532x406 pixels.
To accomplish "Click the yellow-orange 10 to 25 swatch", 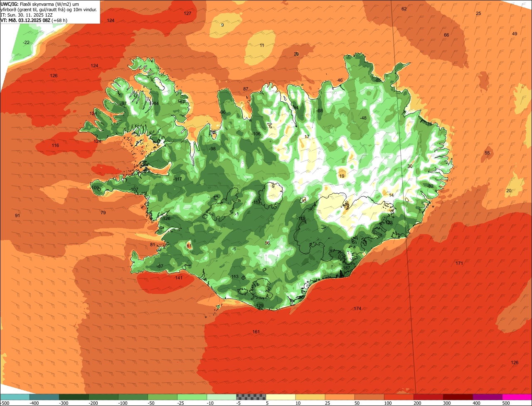I will (310, 397).
